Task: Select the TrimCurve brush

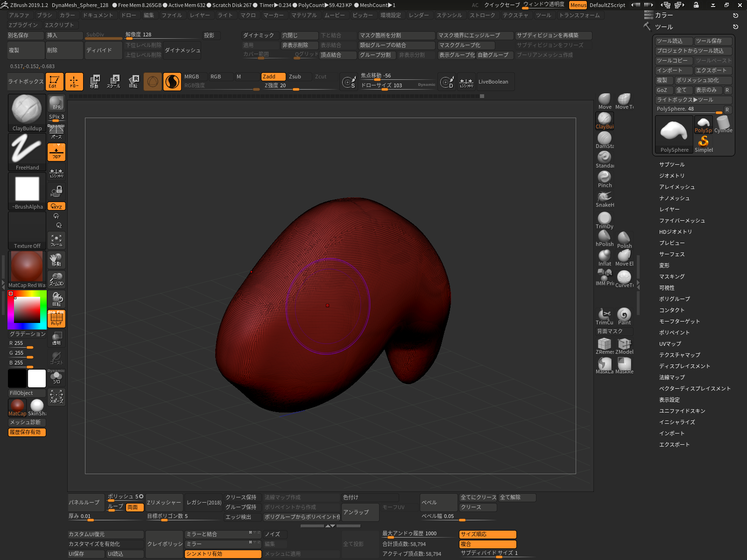Action: click(x=605, y=316)
